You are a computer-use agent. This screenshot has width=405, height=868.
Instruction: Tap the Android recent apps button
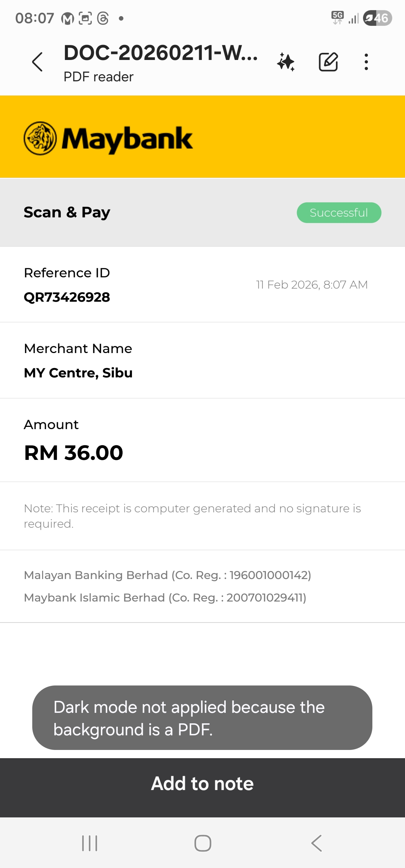point(90,843)
